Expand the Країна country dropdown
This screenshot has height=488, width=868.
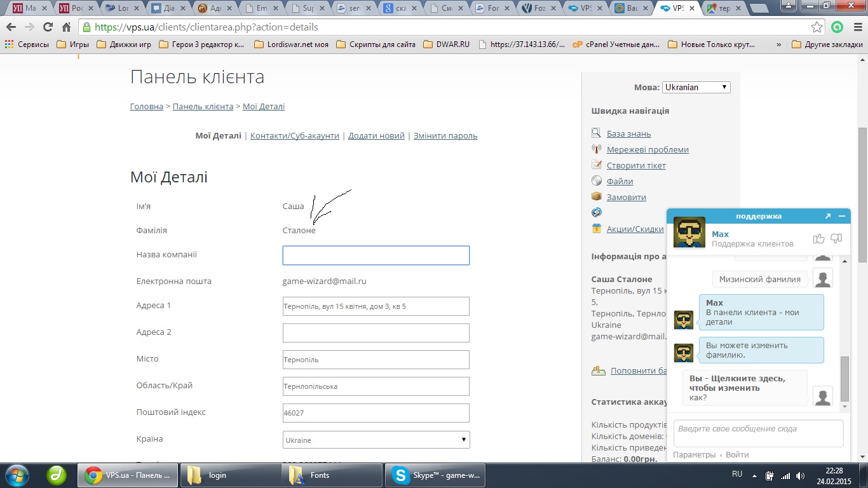pyautogui.click(x=376, y=440)
